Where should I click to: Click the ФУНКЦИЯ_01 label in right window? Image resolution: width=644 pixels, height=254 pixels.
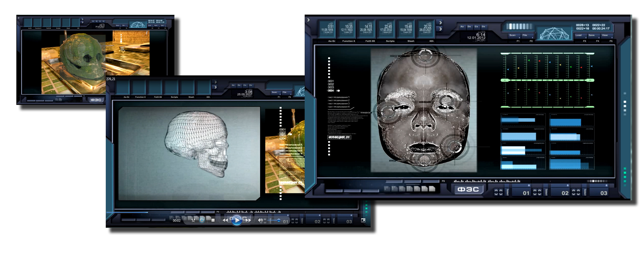[x=339, y=137]
